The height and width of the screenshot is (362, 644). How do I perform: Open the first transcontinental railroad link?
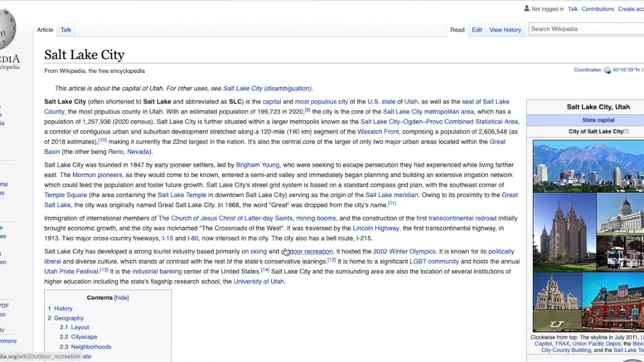[456, 218]
